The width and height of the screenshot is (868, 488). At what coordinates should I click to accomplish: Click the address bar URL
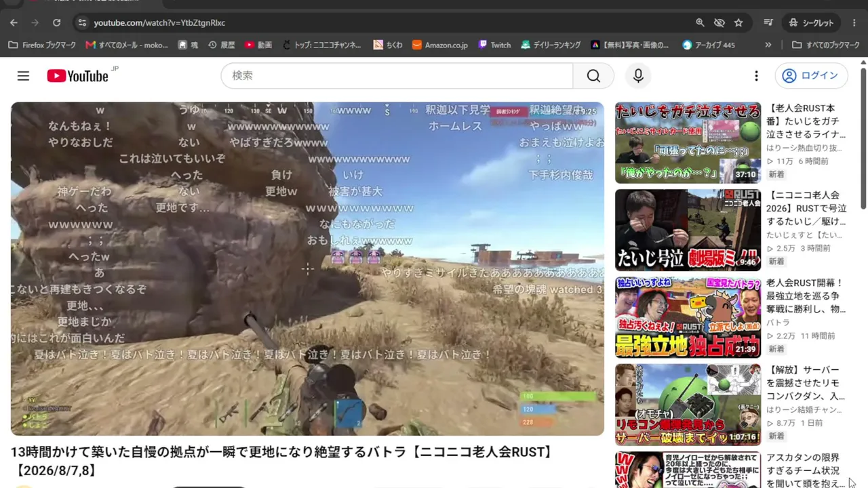coord(159,22)
